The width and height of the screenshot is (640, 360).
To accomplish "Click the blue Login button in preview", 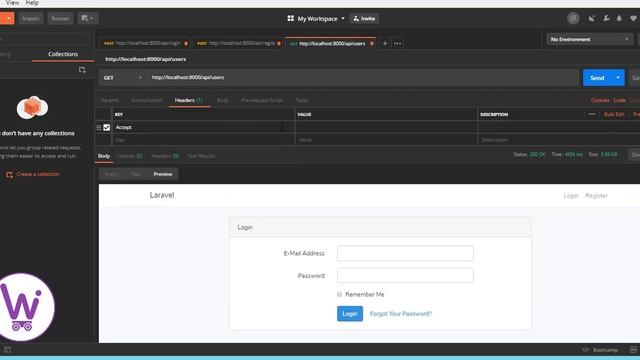I will (350, 313).
